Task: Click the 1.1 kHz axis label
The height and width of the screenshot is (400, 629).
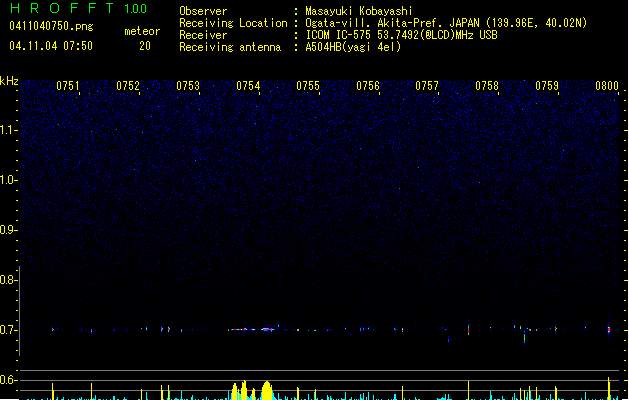Action: coord(9,130)
